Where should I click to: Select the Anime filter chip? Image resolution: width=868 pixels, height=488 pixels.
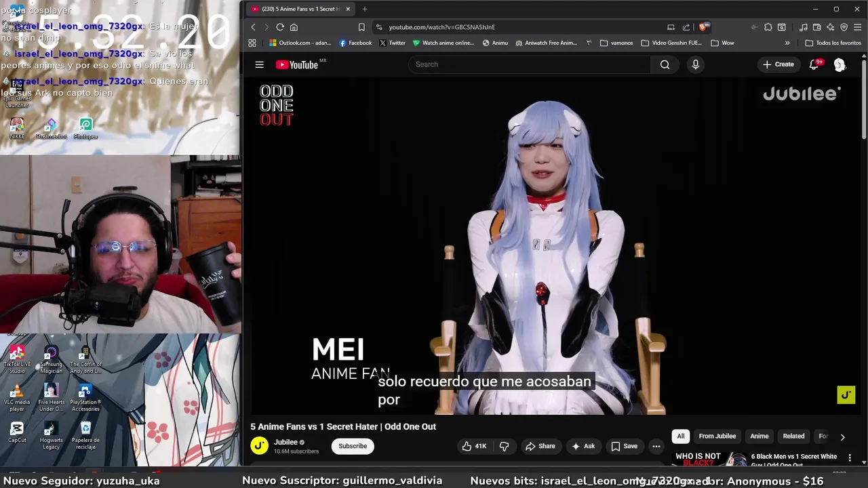click(x=759, y=436)
